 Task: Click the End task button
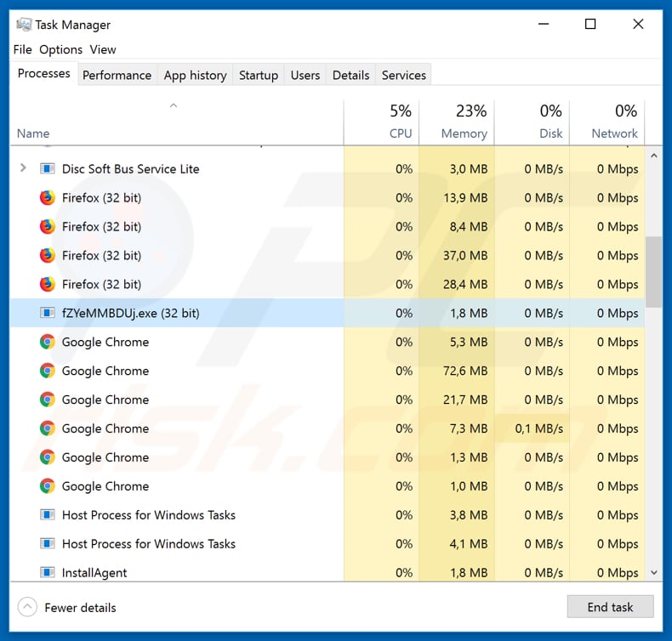(x=610, y=607)
